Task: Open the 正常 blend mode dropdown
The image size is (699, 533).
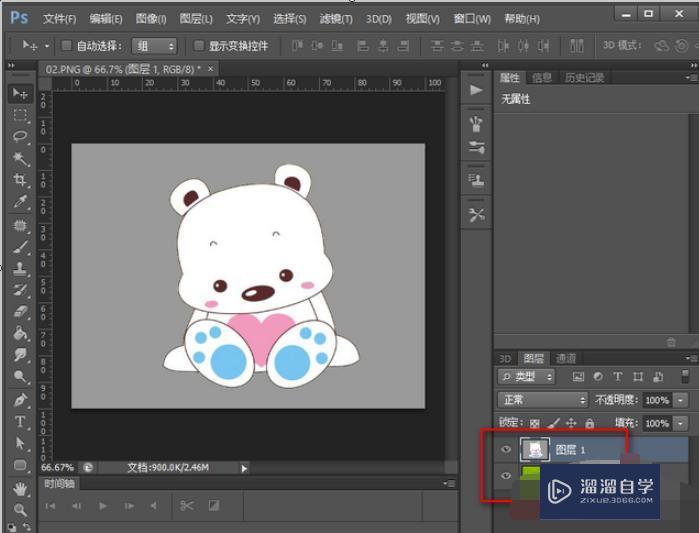Action: click(542, 400)
